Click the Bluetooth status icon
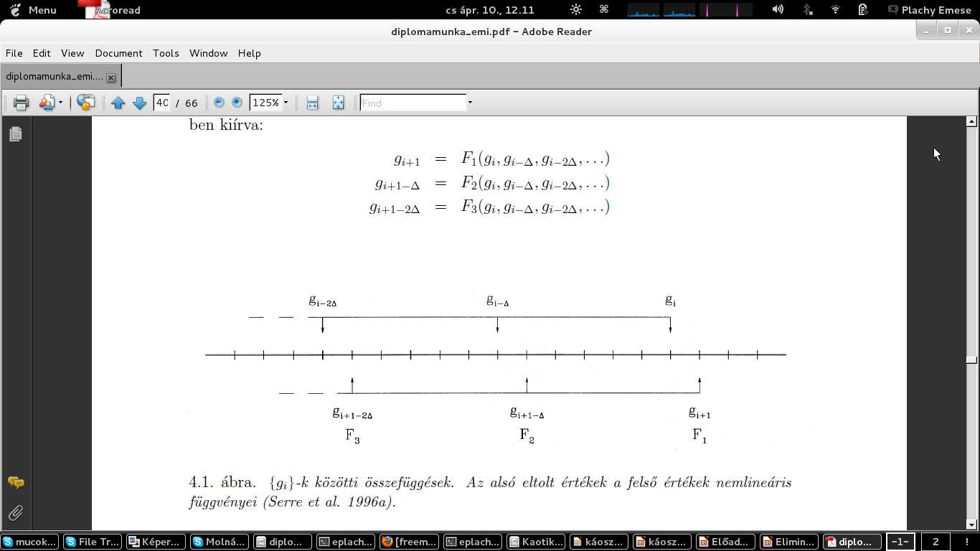980x551 pixels. 808,10
